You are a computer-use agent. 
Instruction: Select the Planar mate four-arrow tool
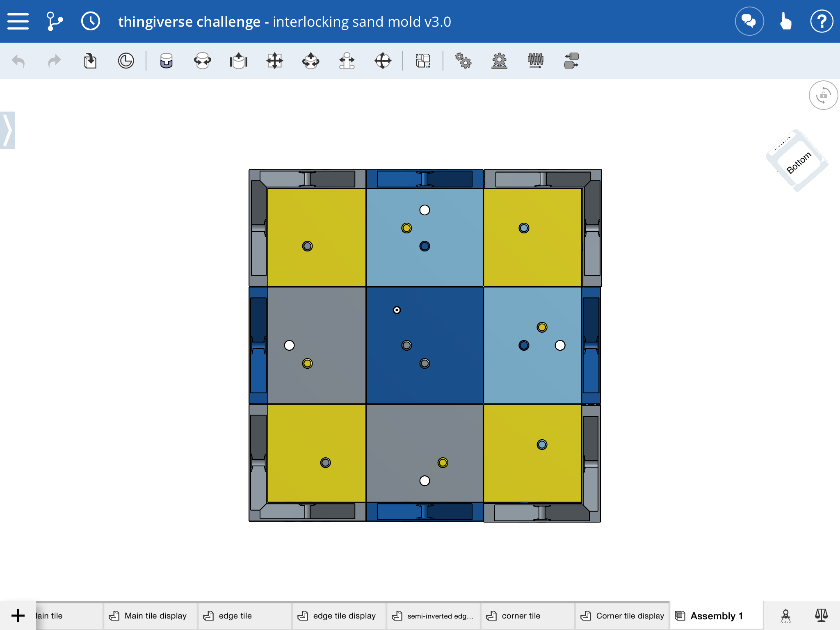274,61
